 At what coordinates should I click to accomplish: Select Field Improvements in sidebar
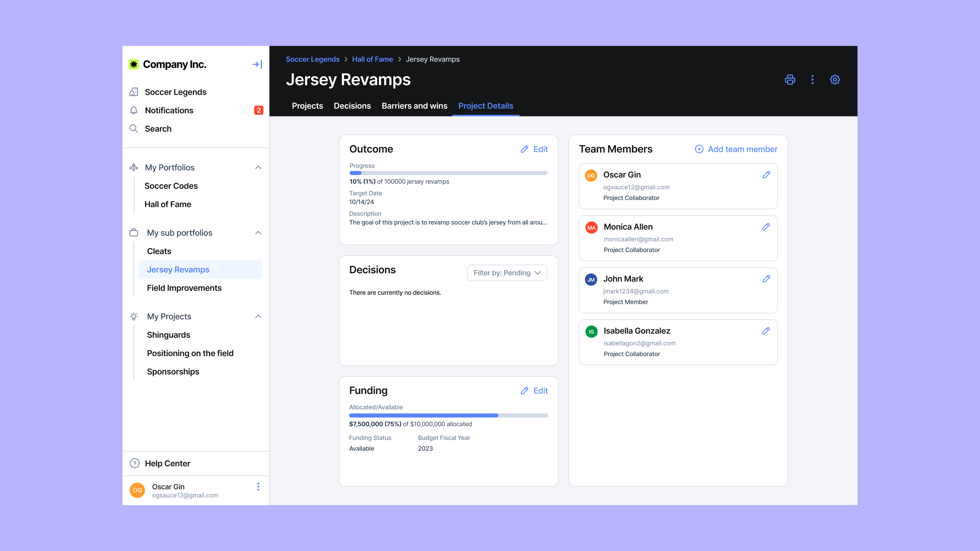coord(184,288)
